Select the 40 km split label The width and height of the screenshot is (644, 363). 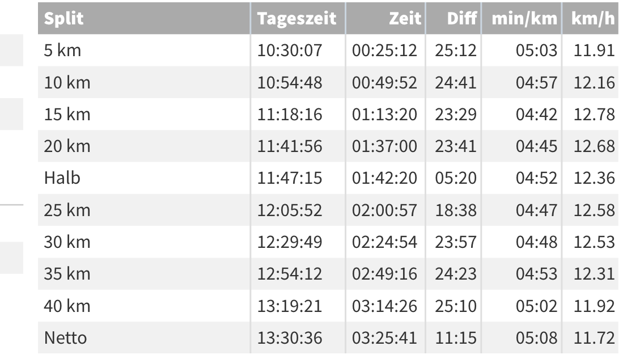[67, 306]
